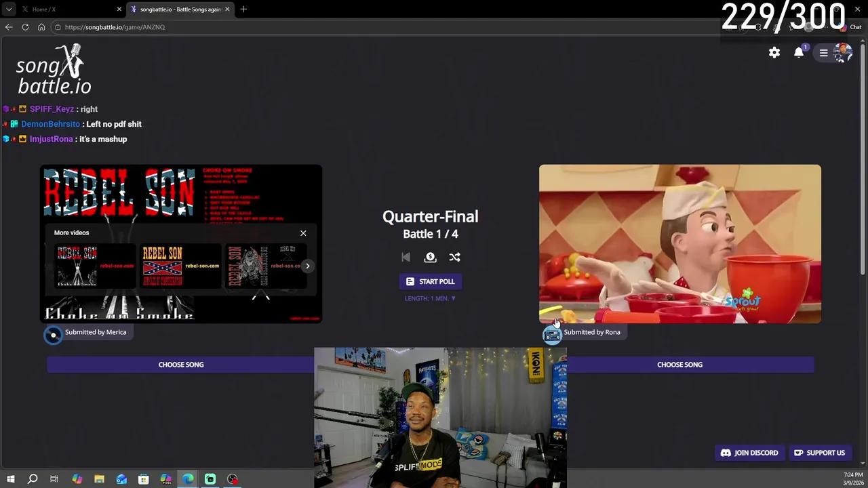Click the Battle 1 / 4 text
This screenshot has height=488, width=868.
430,234
